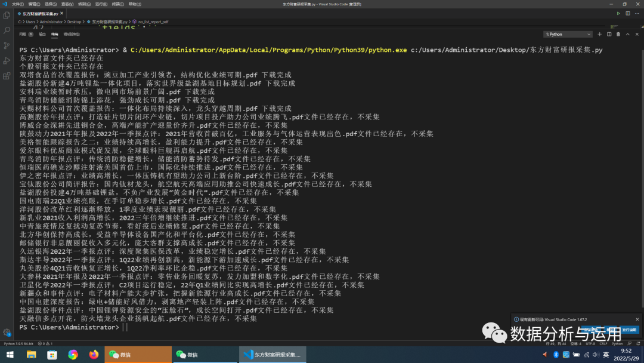Viewport: 644px width, 363px height.
Task: Open the Manage gear in the activity bar
Action: 7,333
